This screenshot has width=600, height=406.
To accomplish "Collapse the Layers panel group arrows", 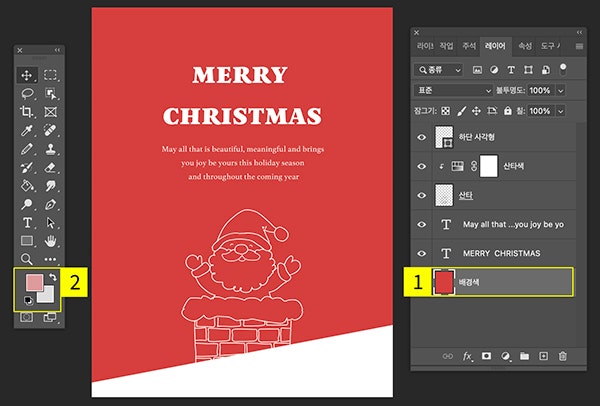I will [579, 33].
